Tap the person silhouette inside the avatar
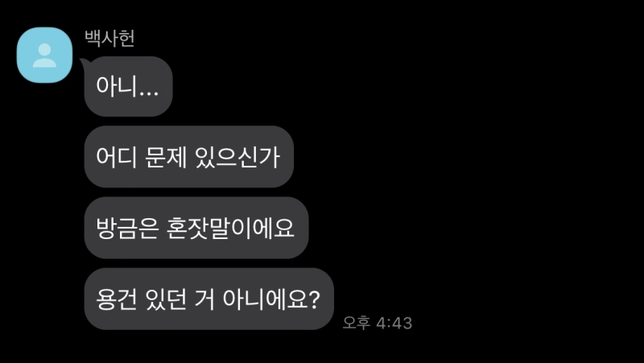 coord(44,56)
